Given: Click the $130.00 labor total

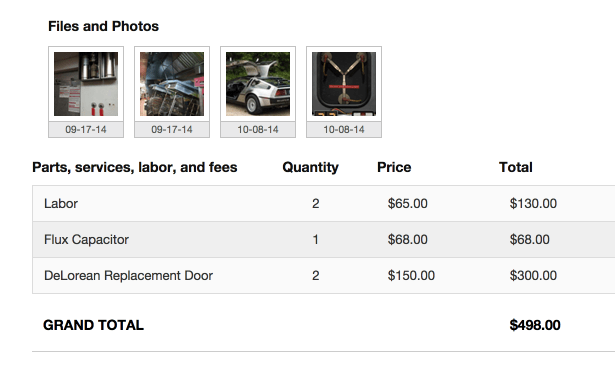Looking at the screenshot, I should point(533,204).
